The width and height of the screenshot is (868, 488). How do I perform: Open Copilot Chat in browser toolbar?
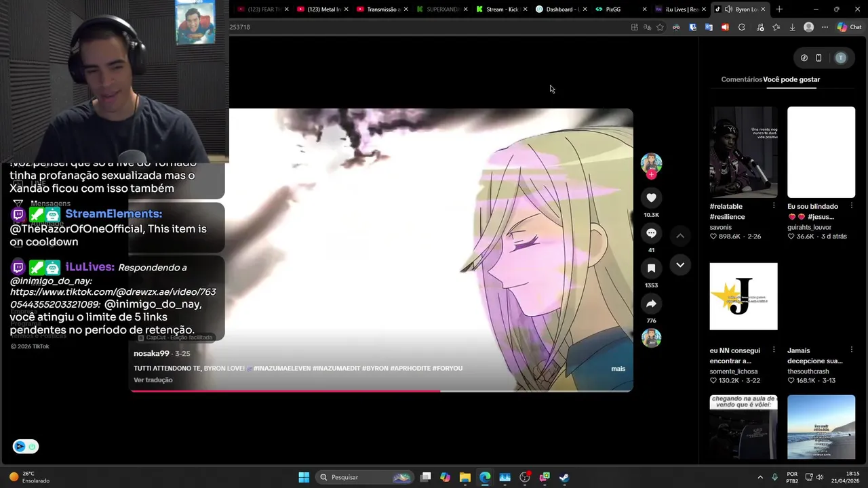848,27
